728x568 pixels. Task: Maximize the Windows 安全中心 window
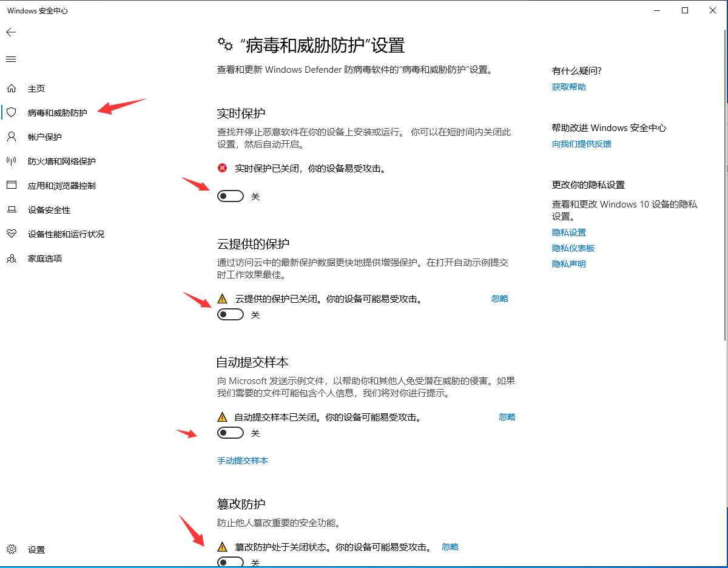tap(685, 10)
